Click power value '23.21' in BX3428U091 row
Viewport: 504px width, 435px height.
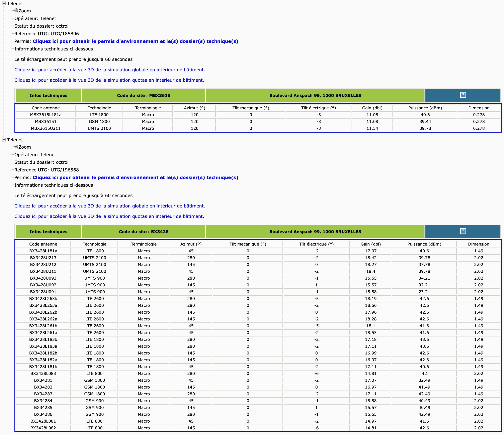coord(424,292)
